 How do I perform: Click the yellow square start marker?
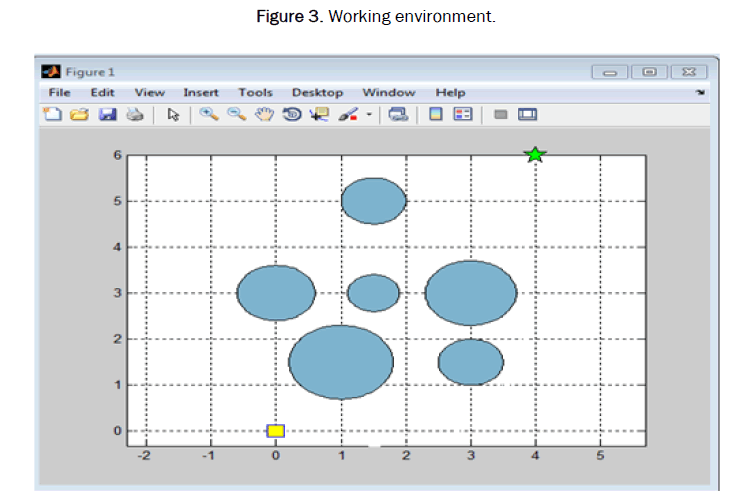(x=276, y=431)
